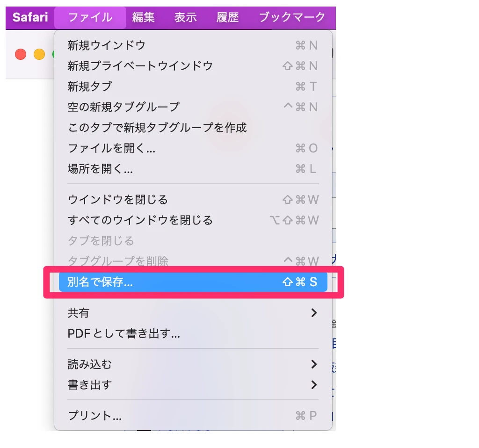Choose このタブで新規タブグループを作成

[x=193, y=127]
